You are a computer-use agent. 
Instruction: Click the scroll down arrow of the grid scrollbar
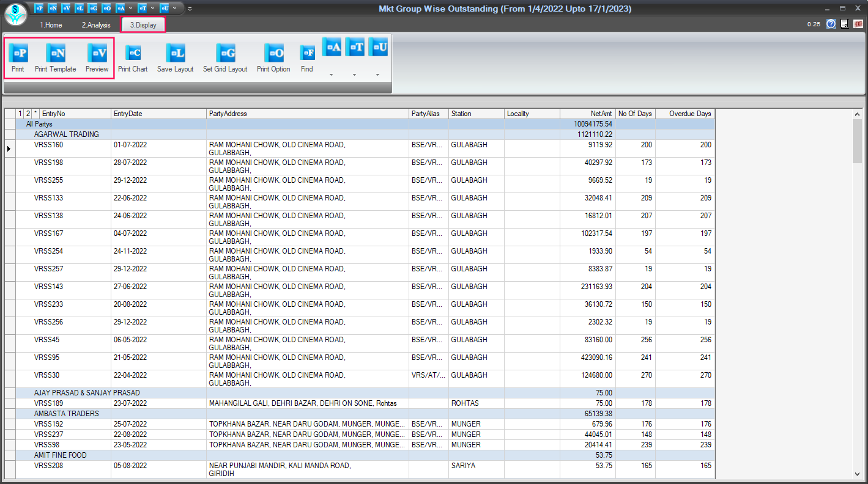coord(857,474)
